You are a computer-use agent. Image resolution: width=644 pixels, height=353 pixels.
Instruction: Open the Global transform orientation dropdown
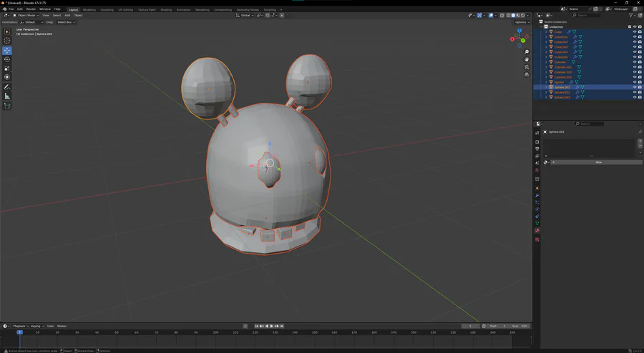[x=245, y=15]
